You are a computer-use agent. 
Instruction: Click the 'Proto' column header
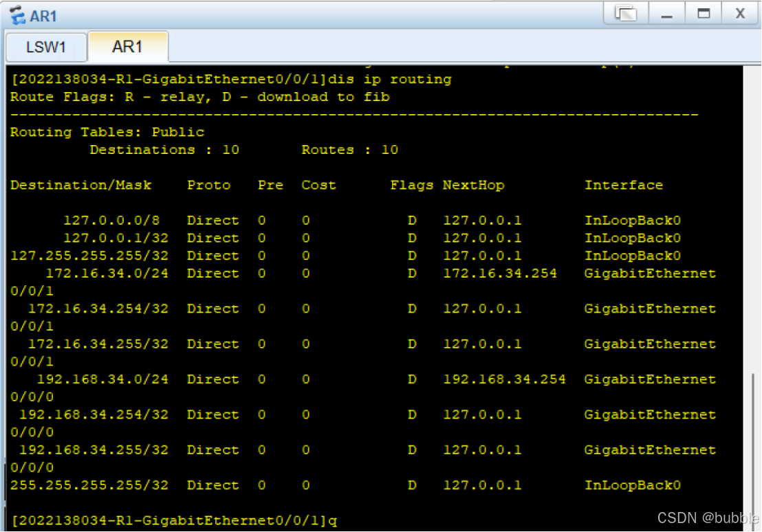point(209,185)
